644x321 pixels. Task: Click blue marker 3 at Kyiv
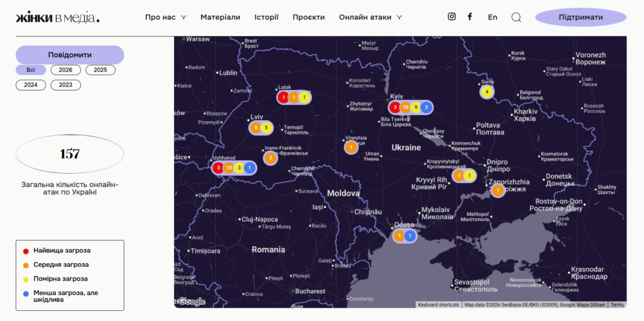(x=426, y=108)
